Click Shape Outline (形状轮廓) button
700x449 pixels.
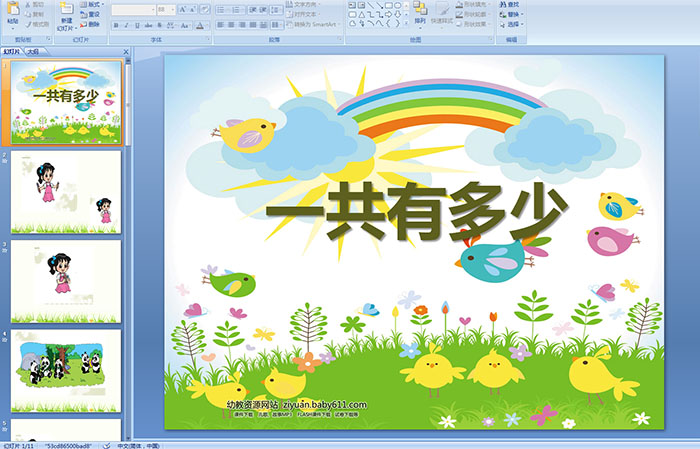(474, 14)
